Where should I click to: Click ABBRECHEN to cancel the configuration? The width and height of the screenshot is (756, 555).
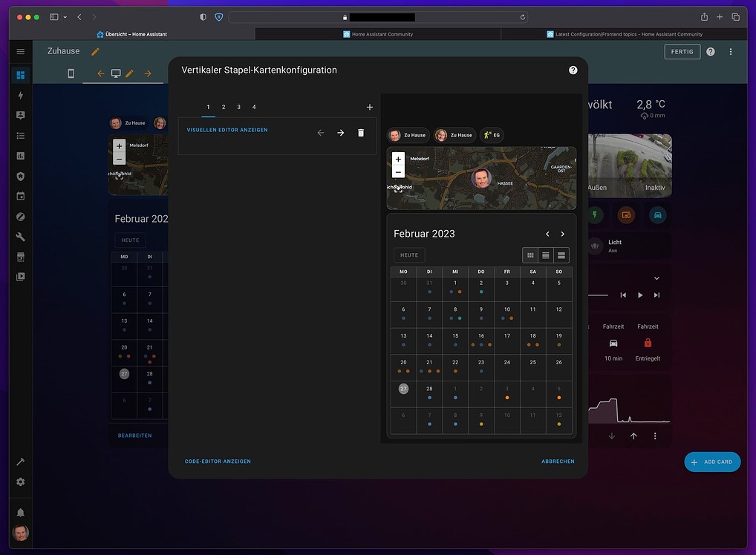[558, 461]
